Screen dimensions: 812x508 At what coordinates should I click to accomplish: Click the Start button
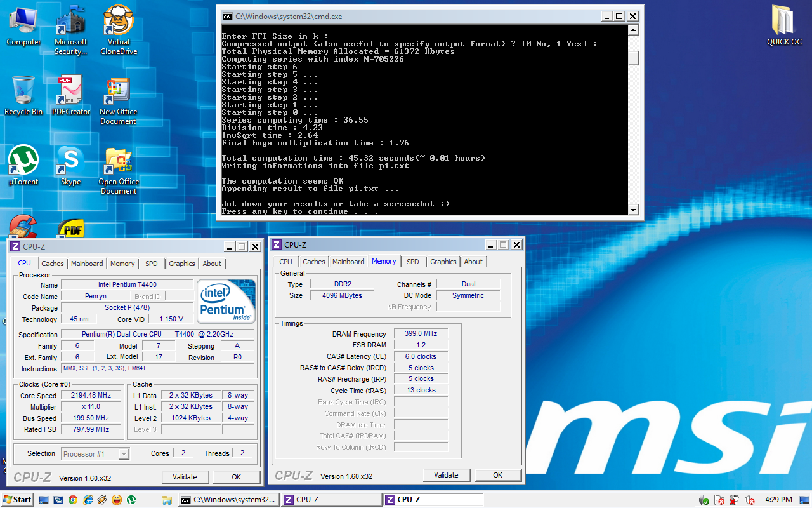click(17, 500)
